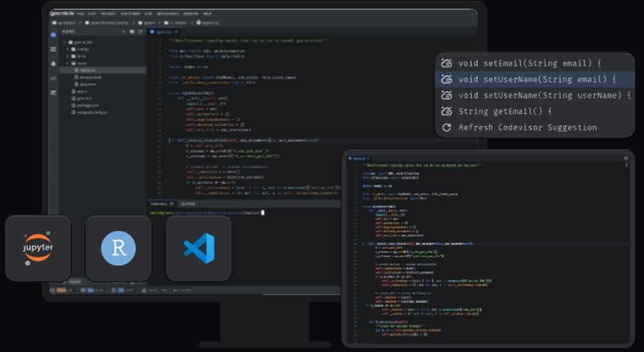
Task: Expand the second collapsed folder in the tree
Action: 69,56
